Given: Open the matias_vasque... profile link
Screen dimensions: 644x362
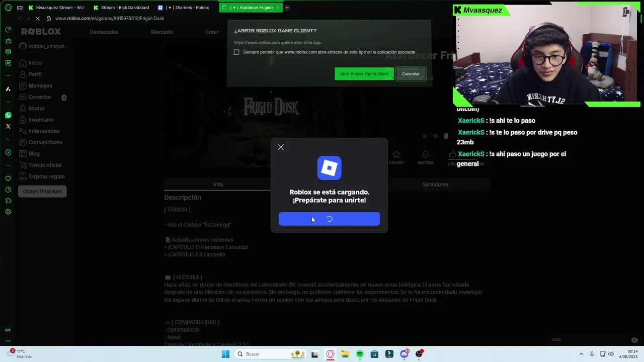Looking at the screenshot, I should click(x=43, y=46).
